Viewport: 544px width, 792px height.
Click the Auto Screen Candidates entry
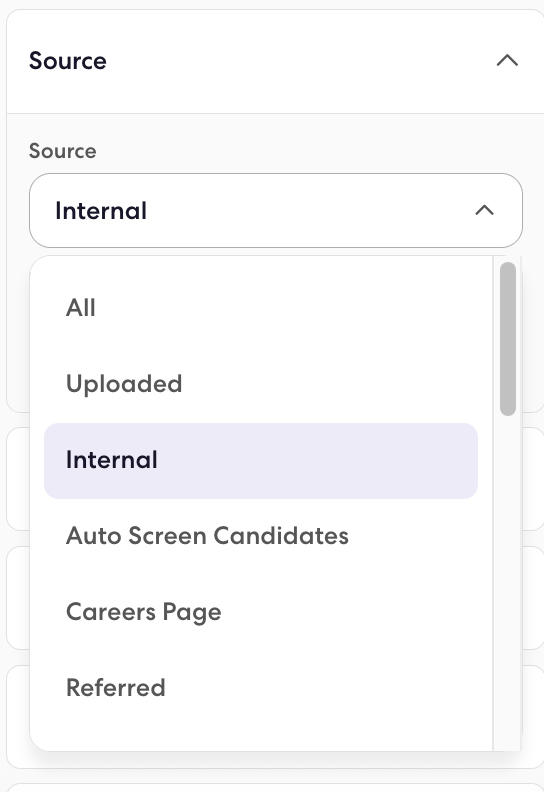pyautogui.click(x=261, y=536)
